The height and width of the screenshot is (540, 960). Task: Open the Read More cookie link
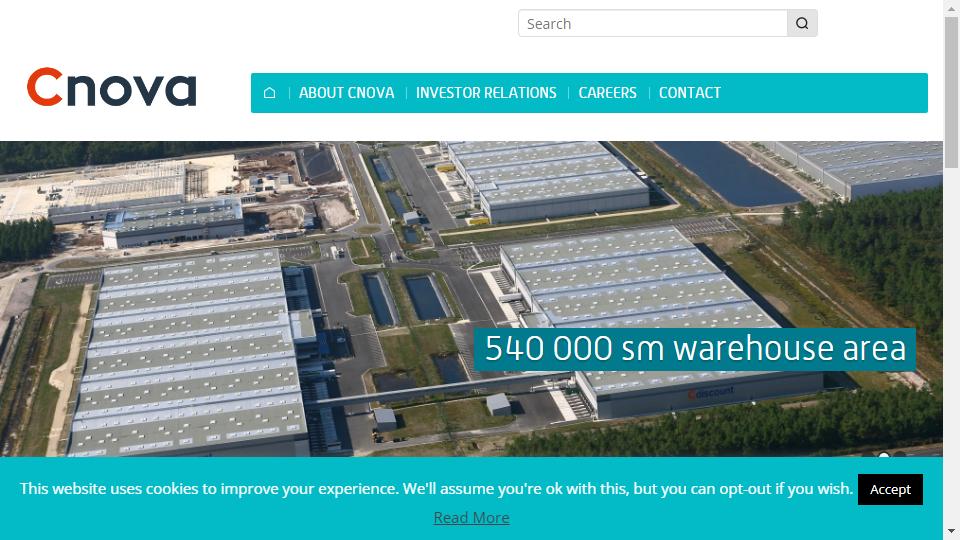[471, 517]
